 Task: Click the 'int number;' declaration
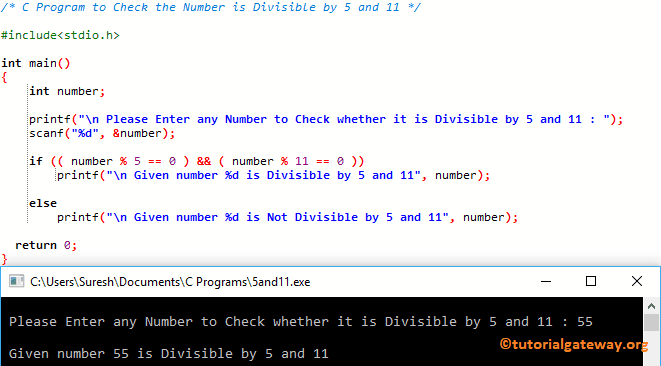click(x=67, y=91)
